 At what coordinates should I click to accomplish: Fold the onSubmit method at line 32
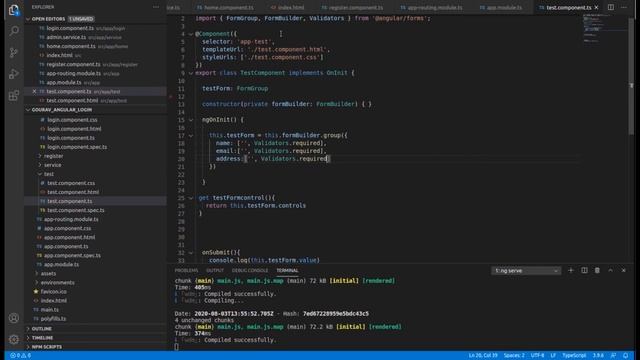point(191,253)
